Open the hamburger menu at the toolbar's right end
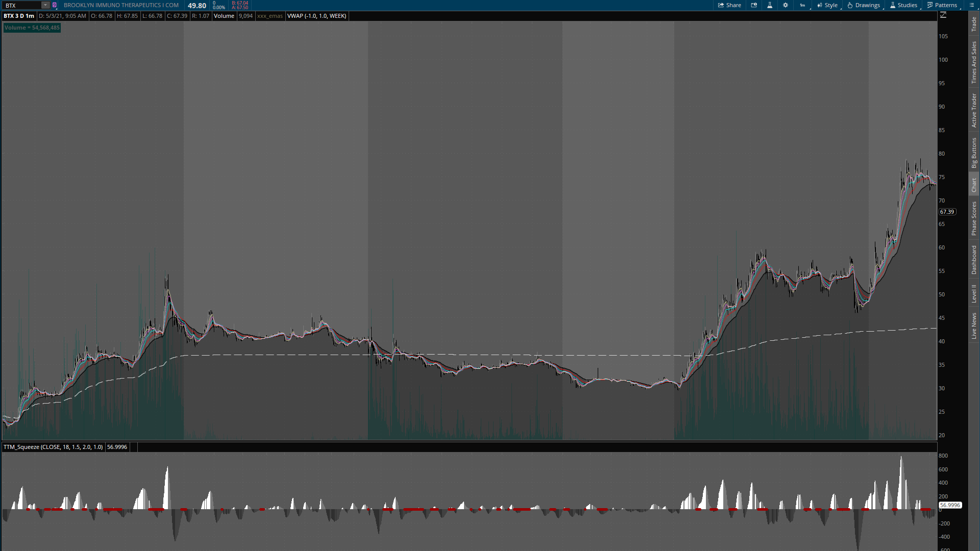The image size is (980, 551). coord(972,5)
